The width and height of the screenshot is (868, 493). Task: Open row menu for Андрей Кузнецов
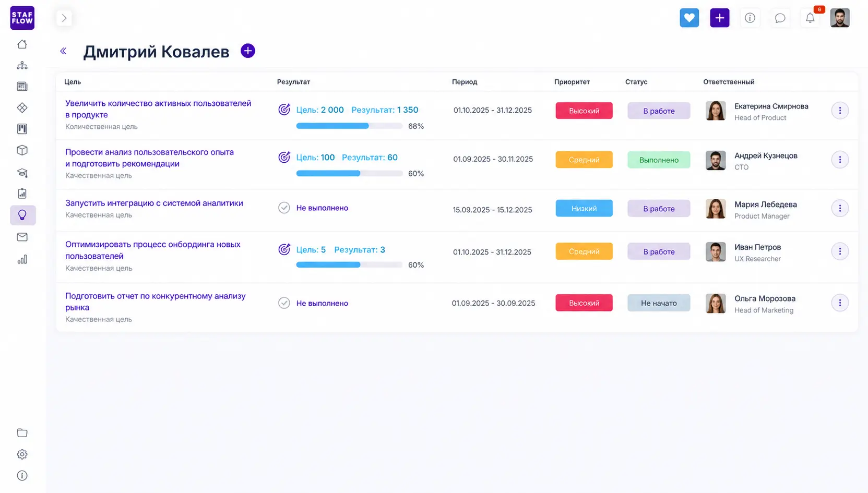[840, 160]
